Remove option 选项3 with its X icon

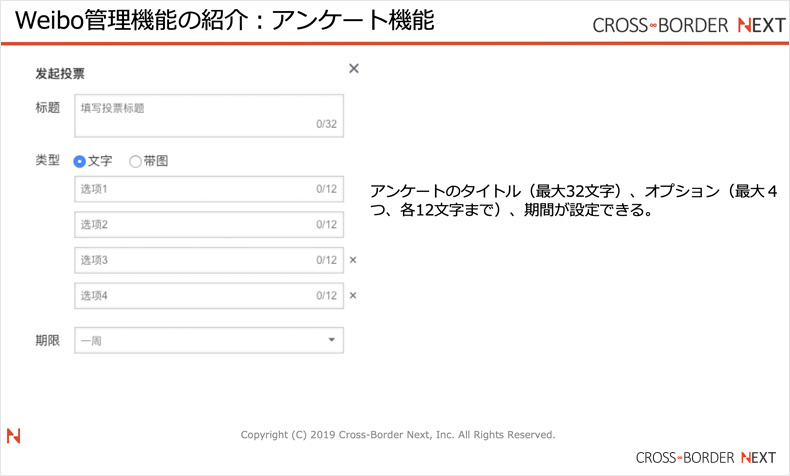[x=353, y=260]
